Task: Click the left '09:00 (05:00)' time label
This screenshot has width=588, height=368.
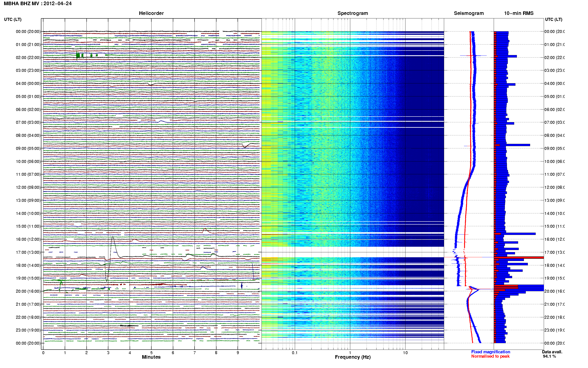Action: 28,148
